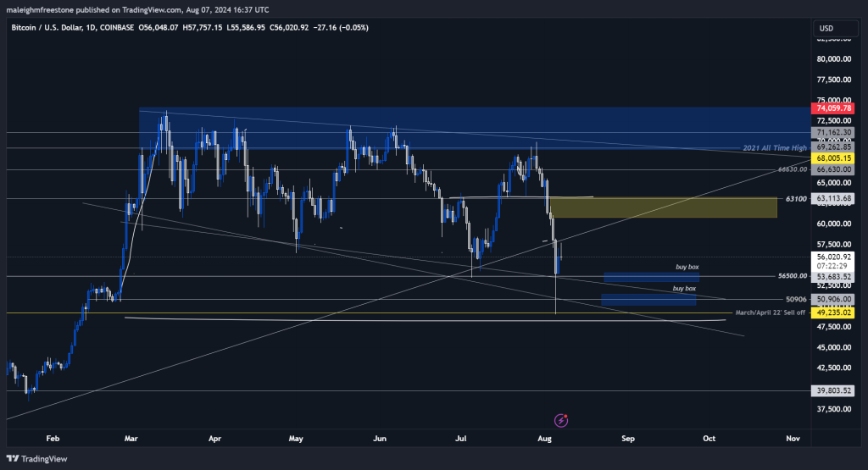The image size is (868, 470).
Task: Select the '56500.00' line annotation
Action: point(793,276)
